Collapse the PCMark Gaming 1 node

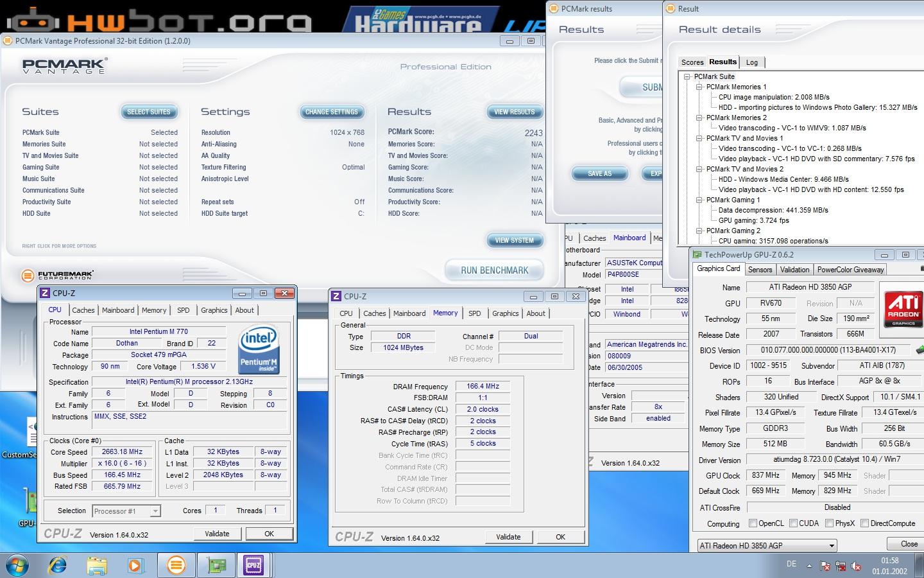tap(699, 200)
